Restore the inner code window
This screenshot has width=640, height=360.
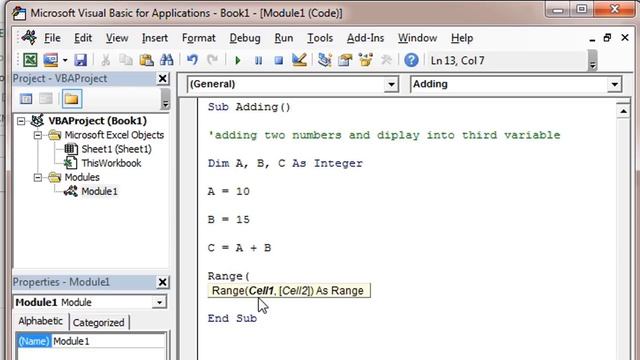pos(607,38)
